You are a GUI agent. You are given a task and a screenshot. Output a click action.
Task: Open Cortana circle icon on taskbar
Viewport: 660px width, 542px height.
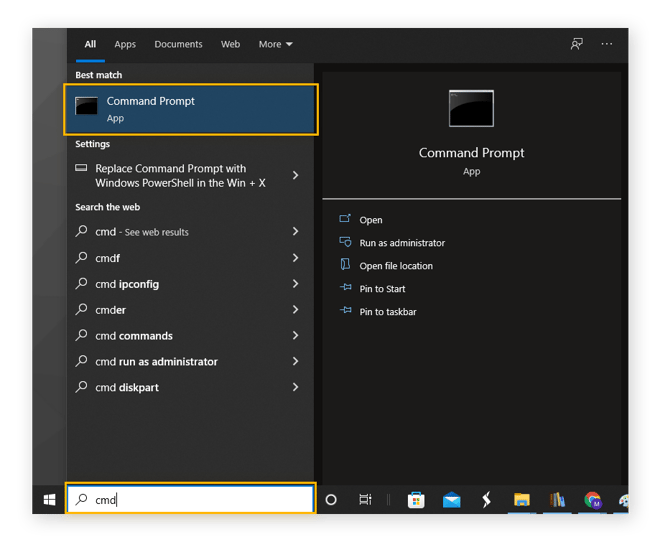[x=331, y=499]
